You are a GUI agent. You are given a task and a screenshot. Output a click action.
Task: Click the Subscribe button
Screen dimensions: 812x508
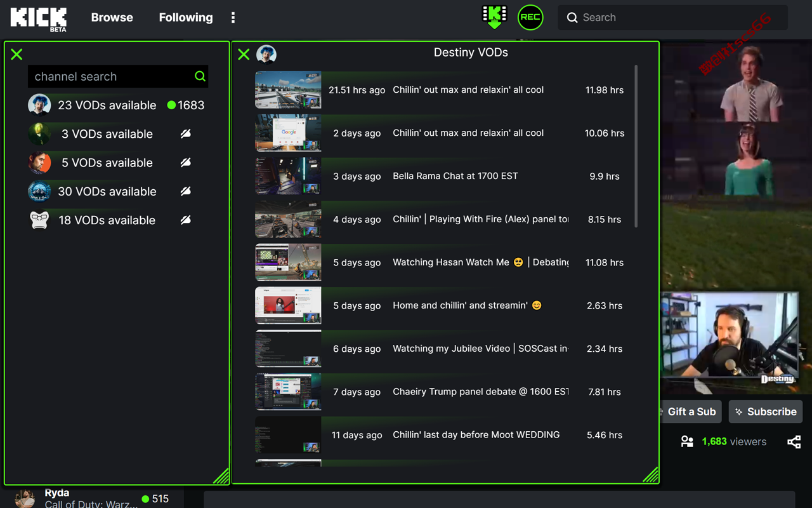point(766,411)
